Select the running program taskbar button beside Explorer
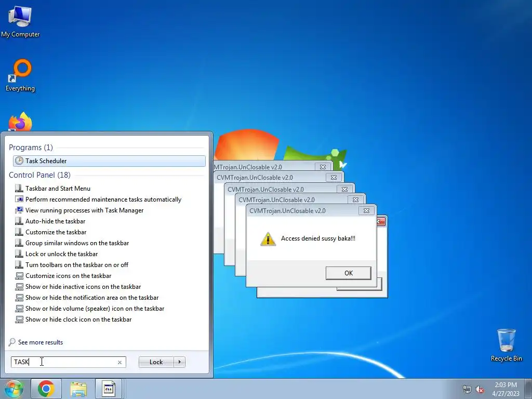532x399 pixels. [x=109, y=389]
